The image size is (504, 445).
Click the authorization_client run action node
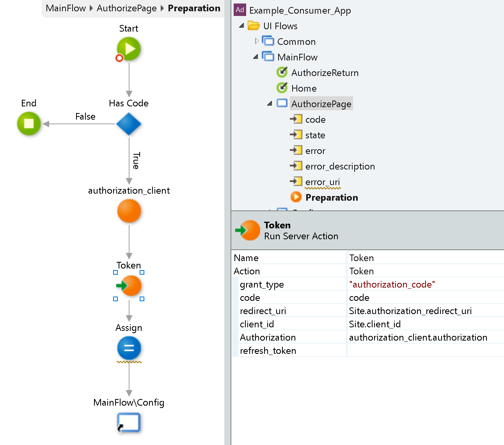click(x=129, y=211)
